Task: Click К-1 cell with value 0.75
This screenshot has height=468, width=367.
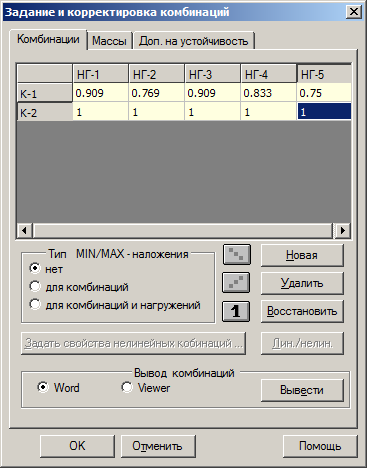Action: 324,93
